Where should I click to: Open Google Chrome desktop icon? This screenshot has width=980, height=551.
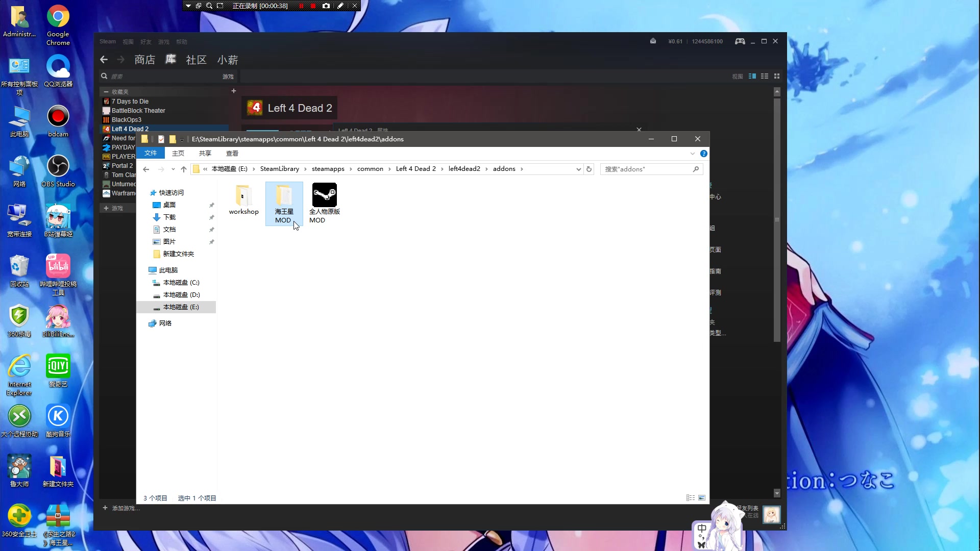pyautogui.click(x=58, y=25)
